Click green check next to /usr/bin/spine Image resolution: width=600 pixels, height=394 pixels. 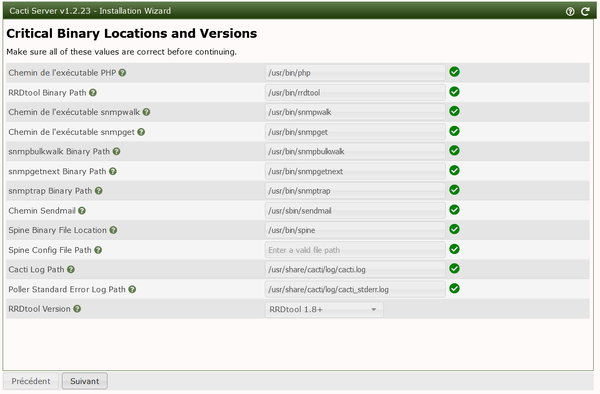click(x=454, y=230)
